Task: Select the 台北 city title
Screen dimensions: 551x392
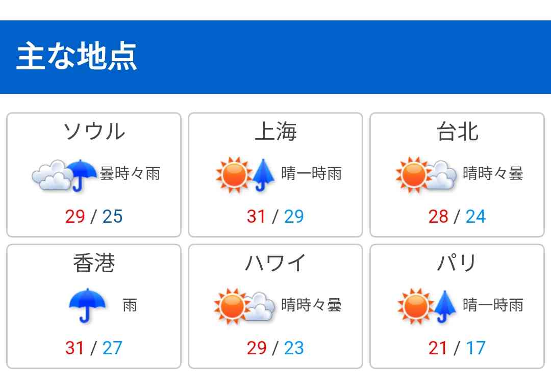Action: 457,132
